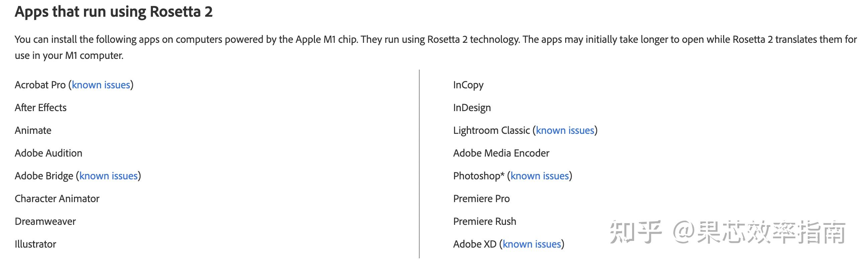868x267 pixels.
Task: Click the 'Apps that run using Rosetta 2' heading
Action: tap(113, 11)
